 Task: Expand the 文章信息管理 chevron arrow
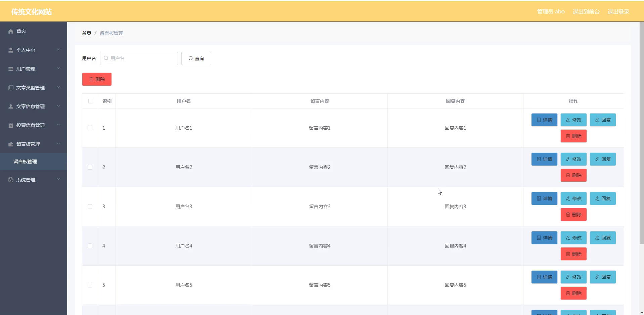point(58,106)
